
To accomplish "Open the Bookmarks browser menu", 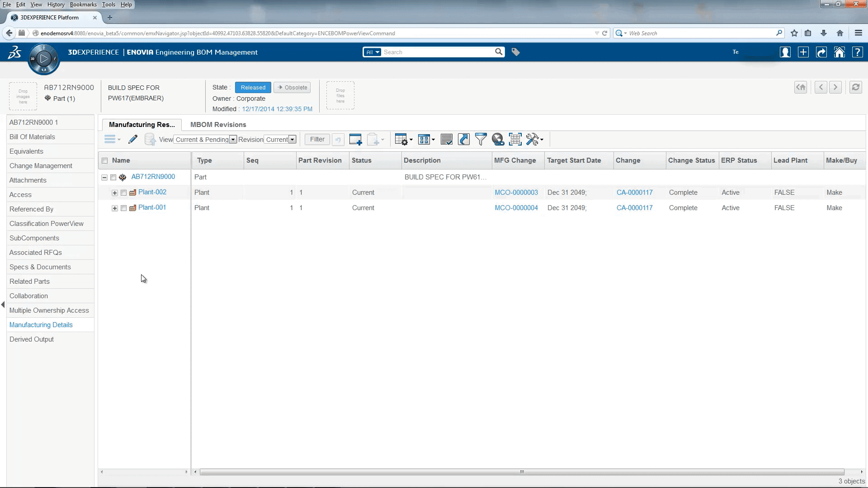I will (83, 5).
